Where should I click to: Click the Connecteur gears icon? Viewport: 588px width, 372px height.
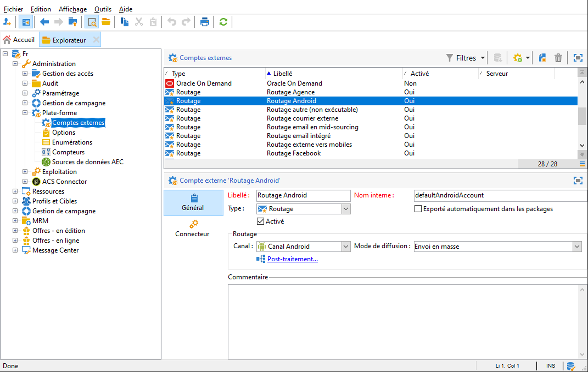(x=194, y=224)
